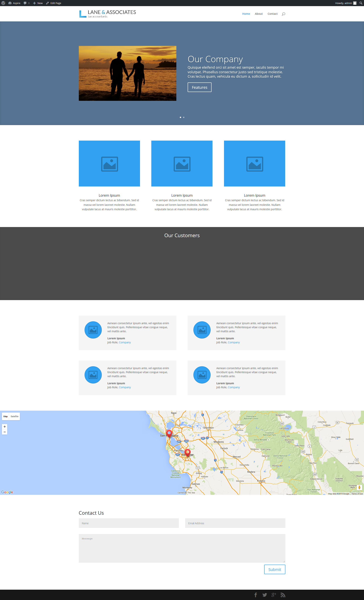Click the Message text area

(182, 548)
